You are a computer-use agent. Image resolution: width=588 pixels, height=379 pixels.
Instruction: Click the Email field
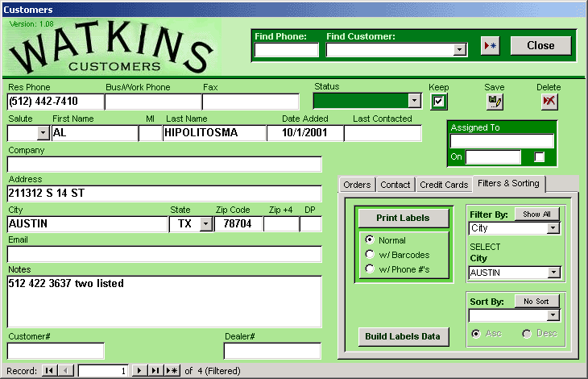pos(164,254)
